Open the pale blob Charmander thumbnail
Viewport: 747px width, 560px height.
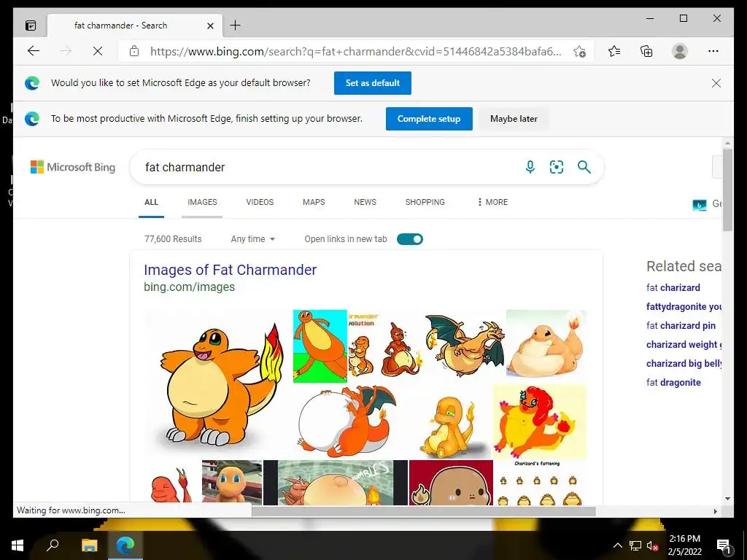pyautogui.click(x=546, y=346)
